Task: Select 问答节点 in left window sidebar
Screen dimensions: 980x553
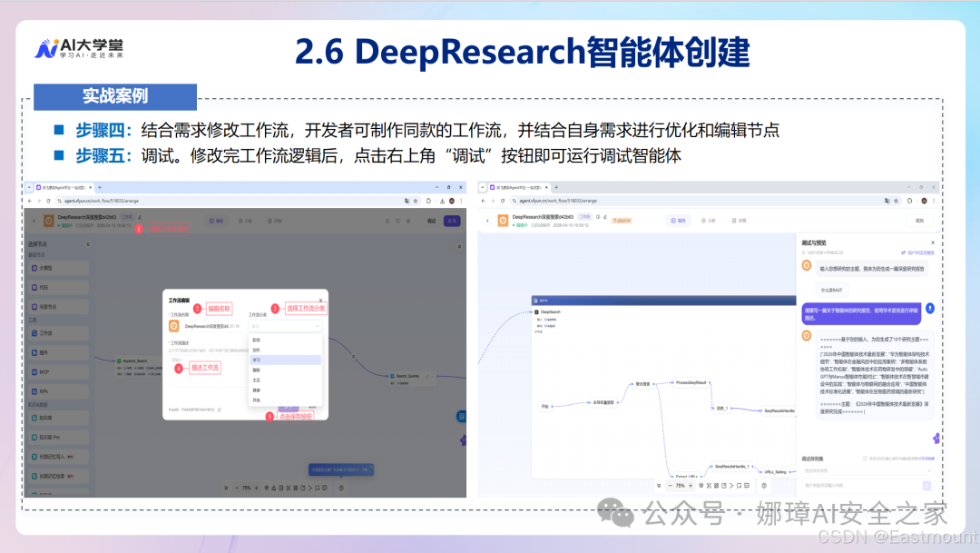Action: 59,307
